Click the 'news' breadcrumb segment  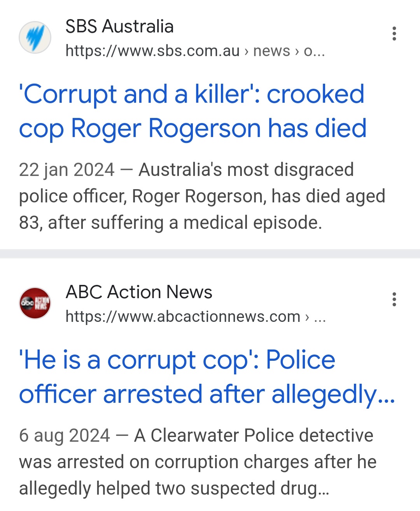pos(271,51)
